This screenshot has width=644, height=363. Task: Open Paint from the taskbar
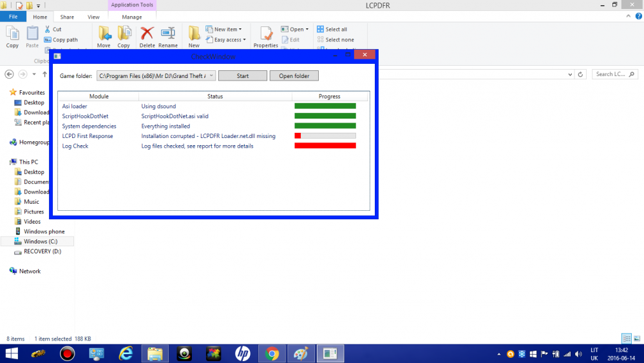pyautogui.click(x=301, y=353)
